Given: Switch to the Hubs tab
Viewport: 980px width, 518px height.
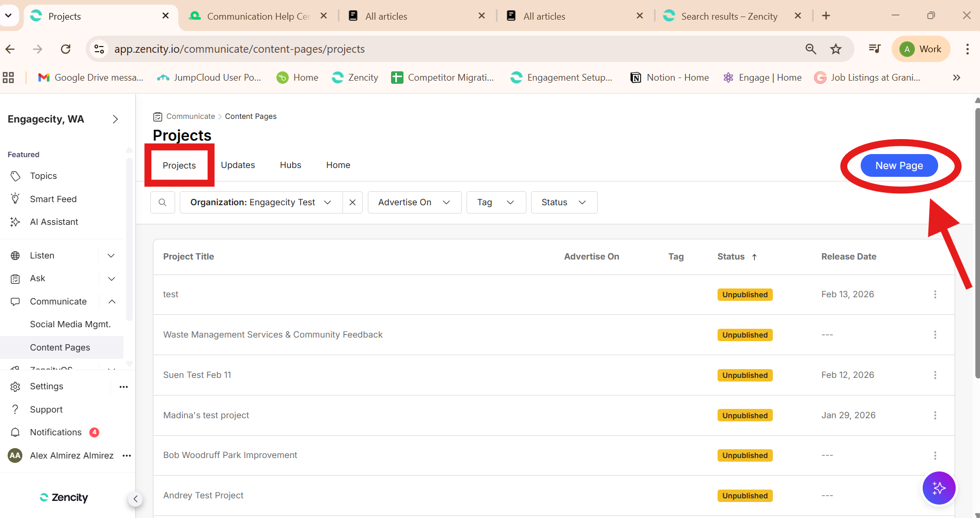Looking at the screenshot, I should [x=290, y=165].
